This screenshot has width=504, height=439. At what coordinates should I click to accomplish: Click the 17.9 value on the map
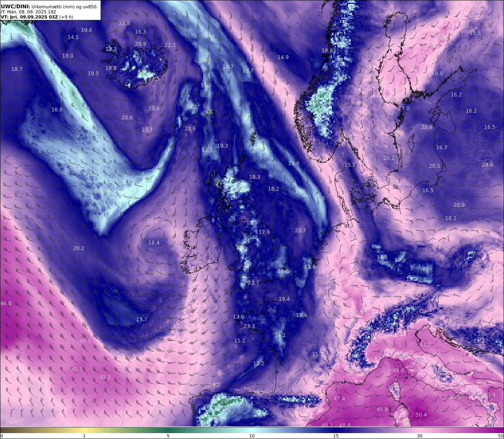tap(264, 232)
